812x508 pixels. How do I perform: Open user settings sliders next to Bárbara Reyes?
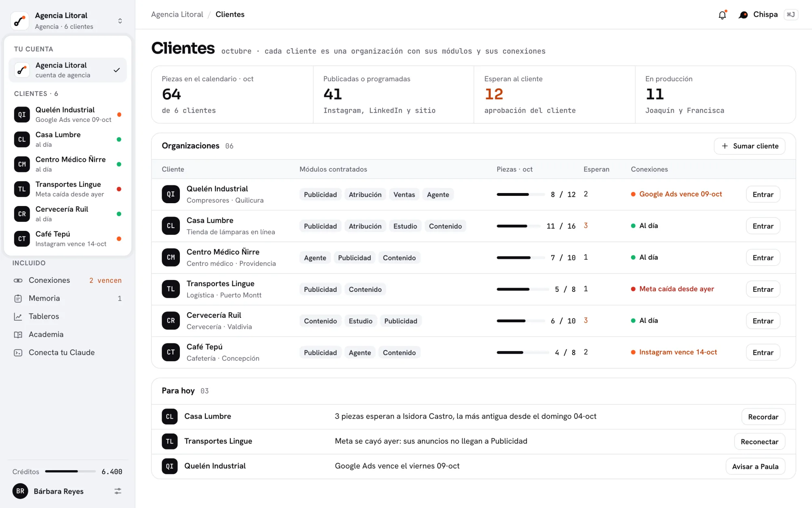tap(118, 491)
